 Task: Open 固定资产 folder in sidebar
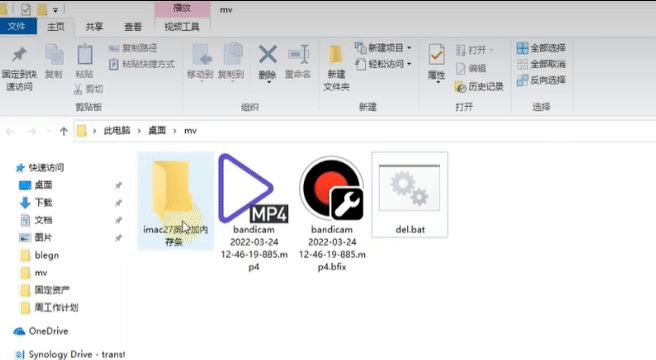pos(45,290)
